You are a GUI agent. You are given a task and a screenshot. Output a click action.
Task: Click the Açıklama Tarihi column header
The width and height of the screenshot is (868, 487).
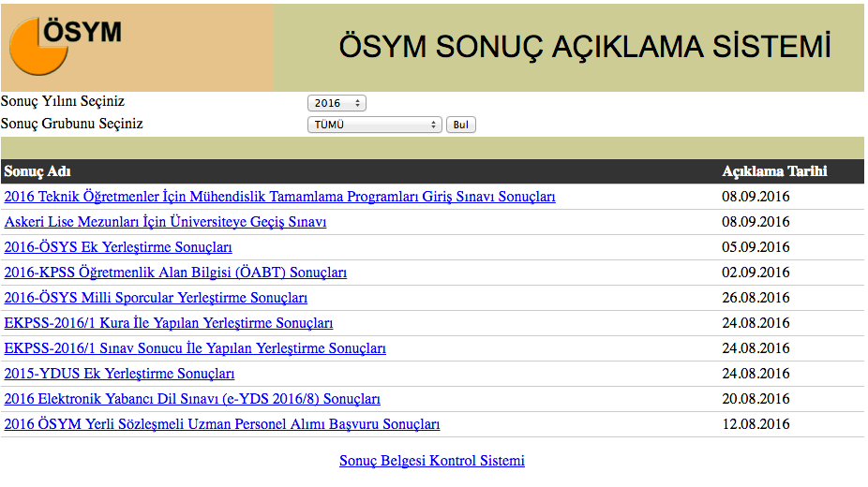[x=774, y=171]
